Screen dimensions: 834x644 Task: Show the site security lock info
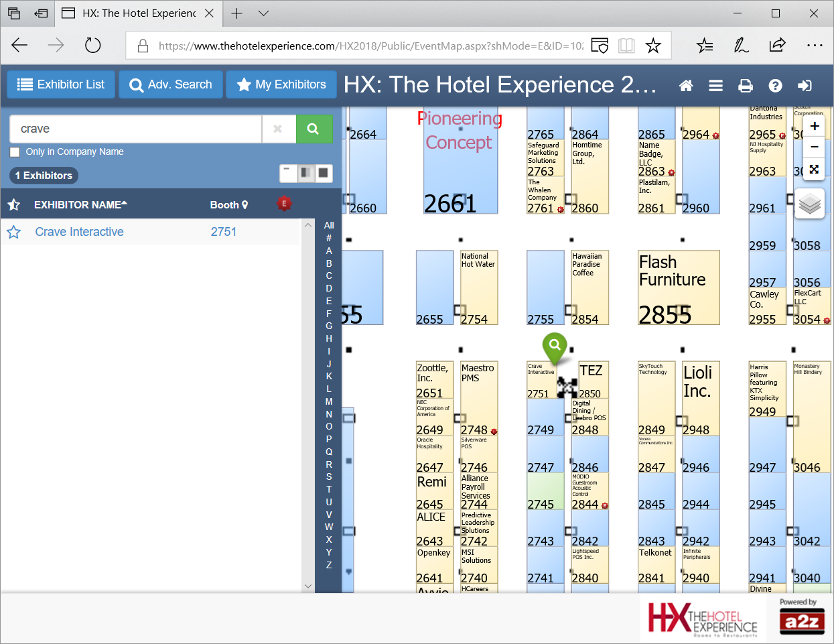[x=143, y=46]
